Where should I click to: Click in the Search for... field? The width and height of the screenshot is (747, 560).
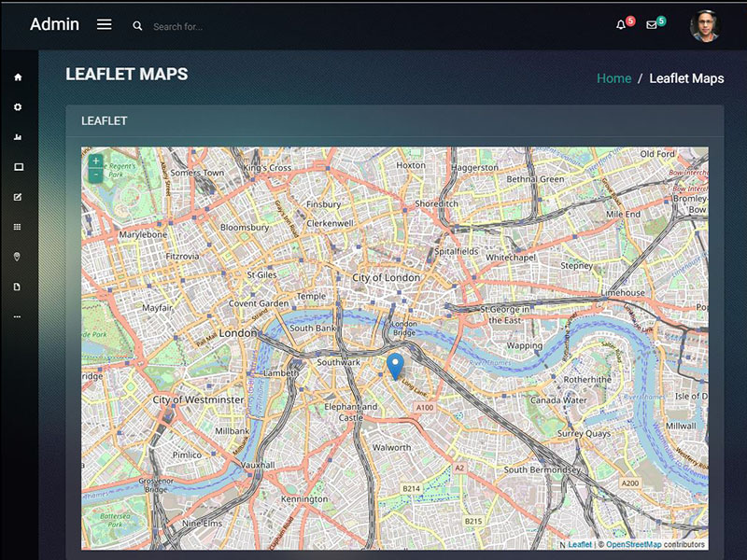point(178,27)
